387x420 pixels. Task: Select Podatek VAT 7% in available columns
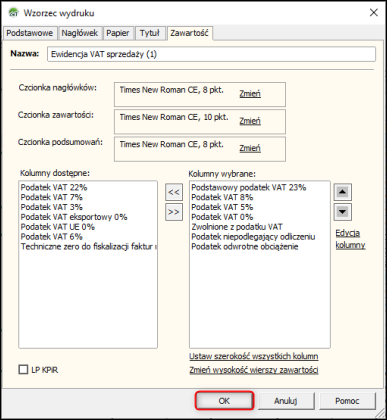click(88, 197)
